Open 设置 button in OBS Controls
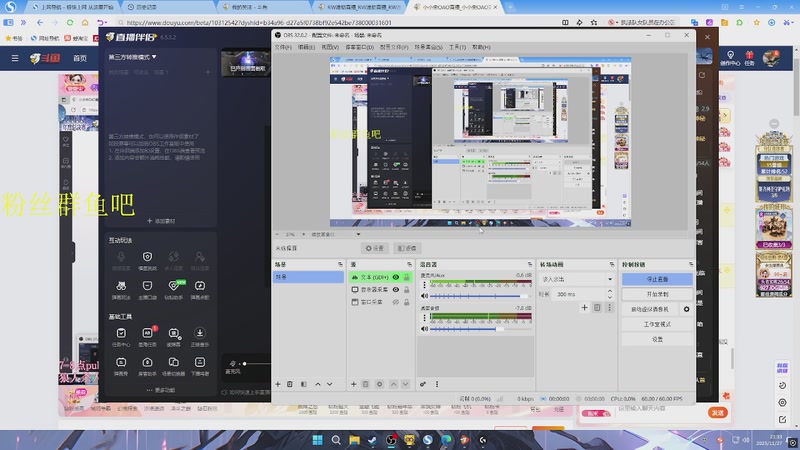 pyautogui.click(x=657, y=339)
